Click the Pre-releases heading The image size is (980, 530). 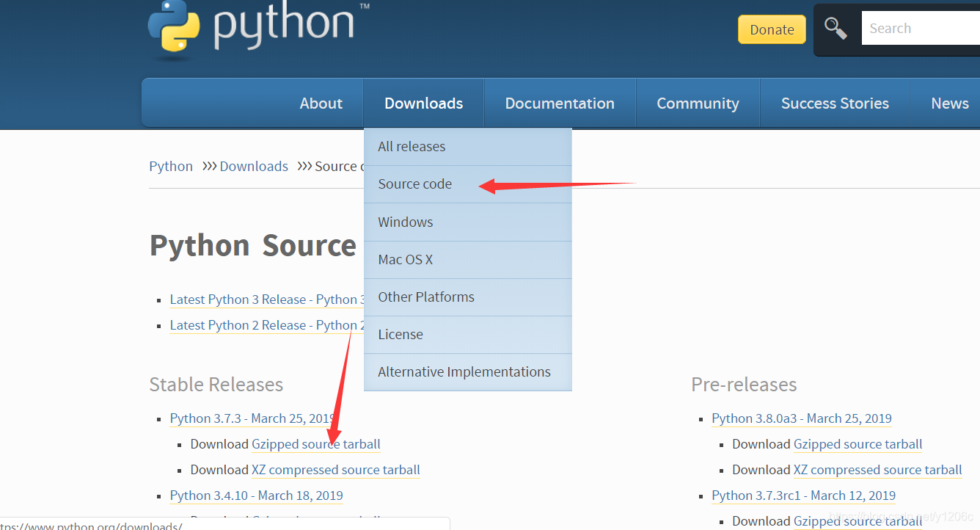[744, 385]
